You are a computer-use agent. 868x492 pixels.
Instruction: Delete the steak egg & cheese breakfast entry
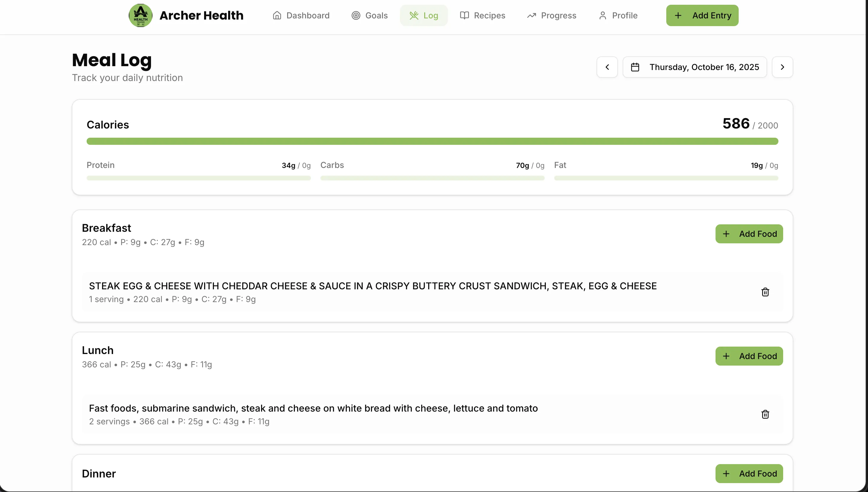765,292
